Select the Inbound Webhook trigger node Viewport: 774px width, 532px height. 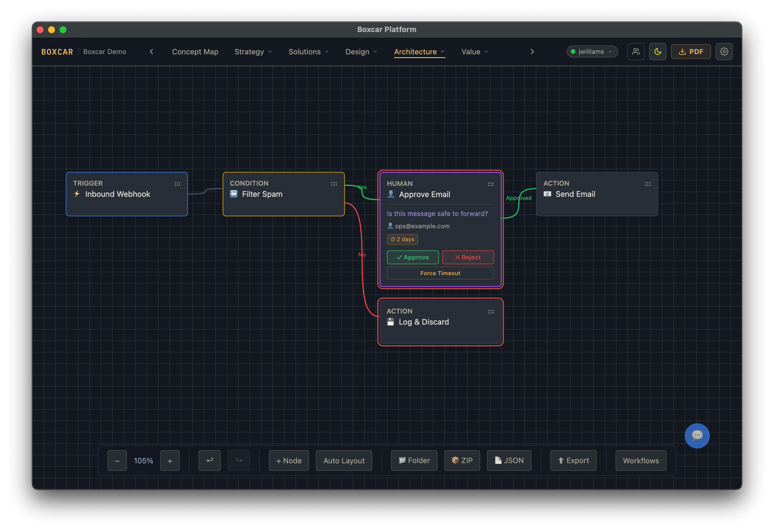[127, 194]
